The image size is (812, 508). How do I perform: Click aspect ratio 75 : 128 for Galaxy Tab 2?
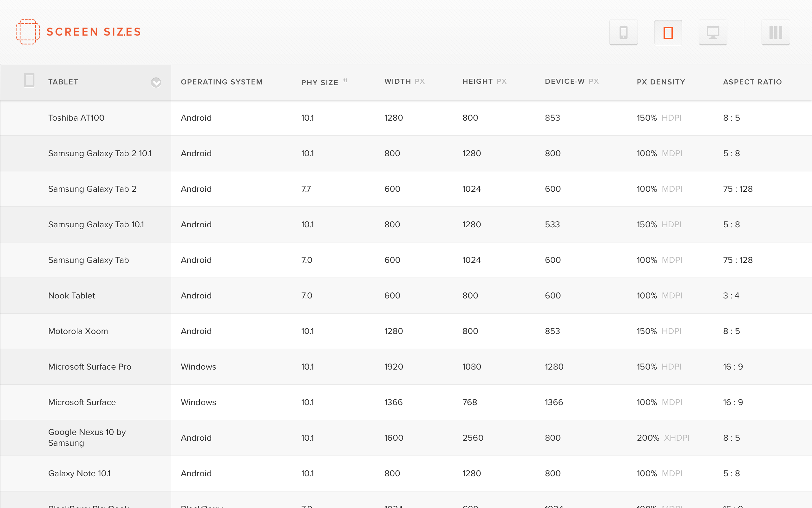pyautogui.click(x=738, y=189)
